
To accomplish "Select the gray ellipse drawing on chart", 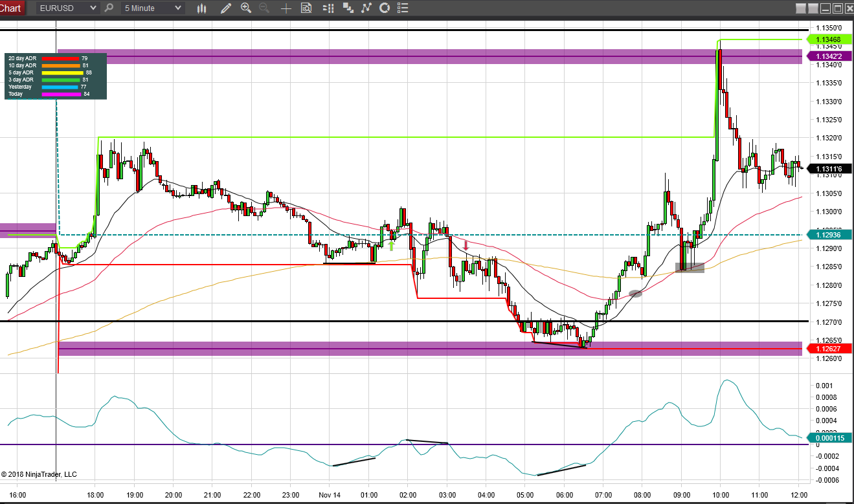I will click(636, 294).
